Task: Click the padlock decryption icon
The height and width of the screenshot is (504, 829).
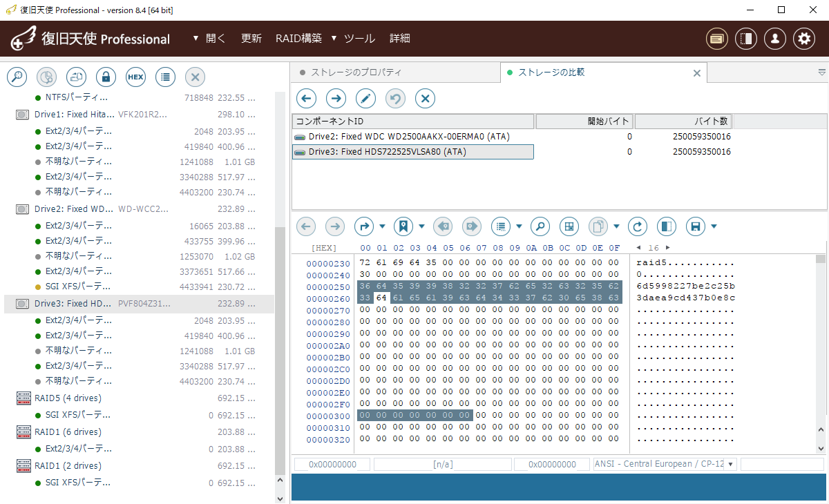Action: pos(106,77)
